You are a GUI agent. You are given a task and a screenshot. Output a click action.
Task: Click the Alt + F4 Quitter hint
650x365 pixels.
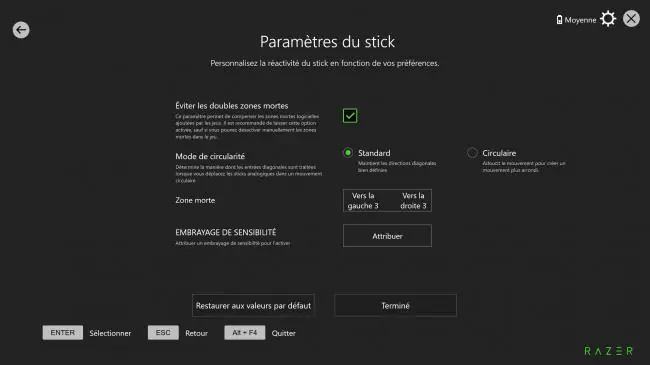(x=260, y=333)
